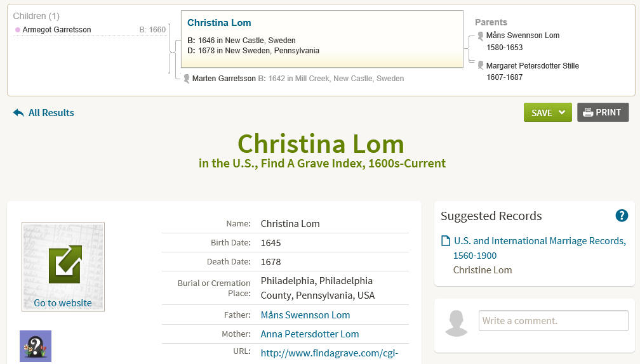Image resolution: width=640 pixels, height=364 pixels.
Task: Expand the Save dropdown arrow
Action: [562, 112]
